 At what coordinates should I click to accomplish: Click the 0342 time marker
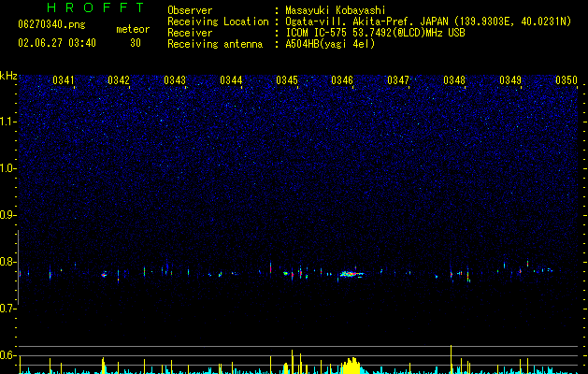(x=119, y=80)
